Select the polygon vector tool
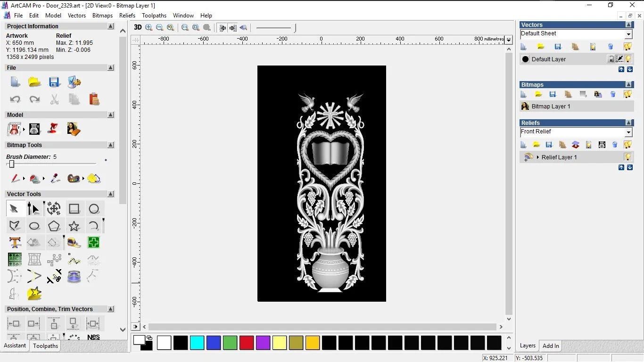The width and height of the screenshot is (644, 362). [x=54, y=226]
